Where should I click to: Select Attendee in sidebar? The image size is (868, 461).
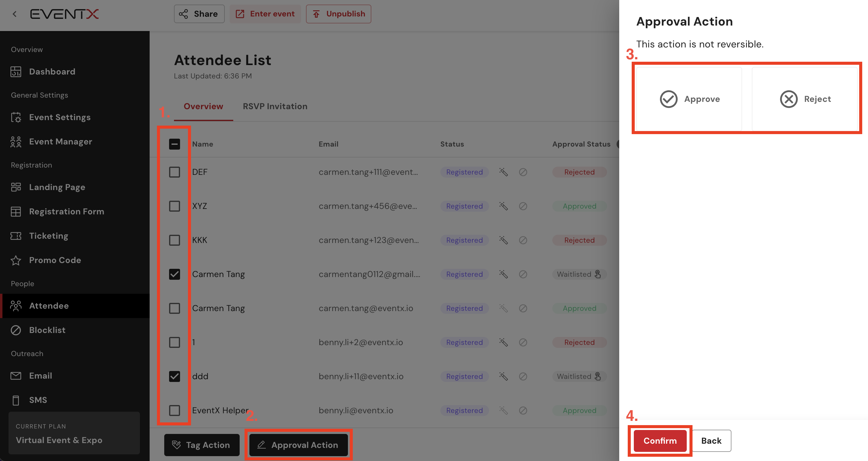pos(75,306)
